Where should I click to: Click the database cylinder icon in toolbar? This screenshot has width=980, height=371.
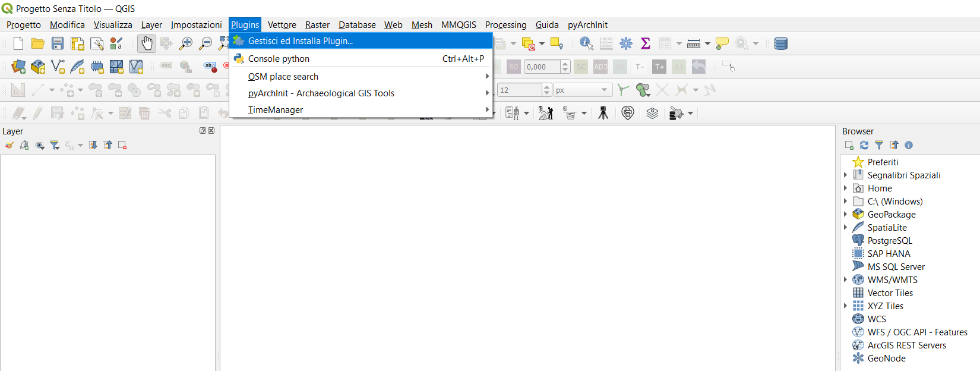coord(781,43)
